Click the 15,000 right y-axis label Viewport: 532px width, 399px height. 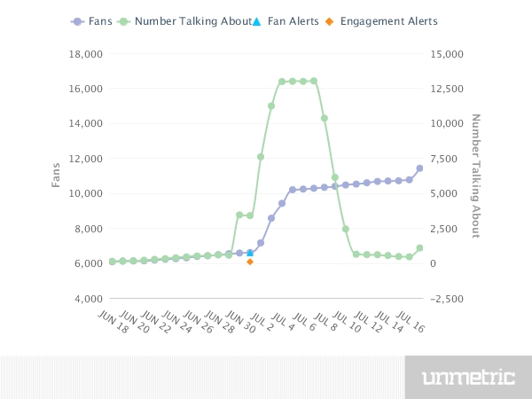445,54
